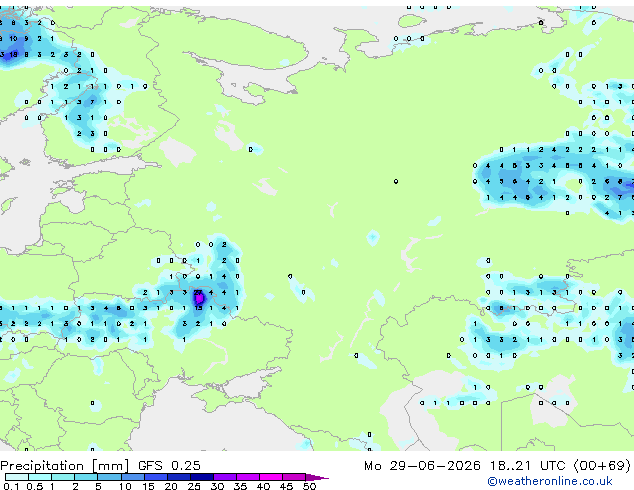Click the '18' precipitation value on the map
The height and width of the screenshot is (490, 634).
click(x=13, y=54)
